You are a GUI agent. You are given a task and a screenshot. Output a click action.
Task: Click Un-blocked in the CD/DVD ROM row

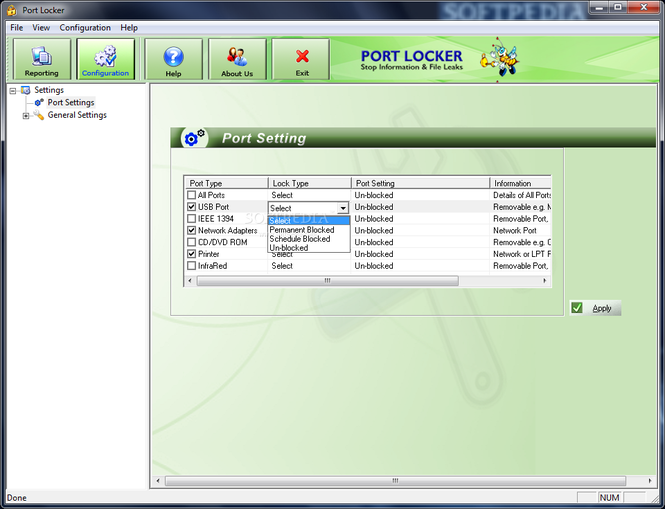click(x=374, y=242)
